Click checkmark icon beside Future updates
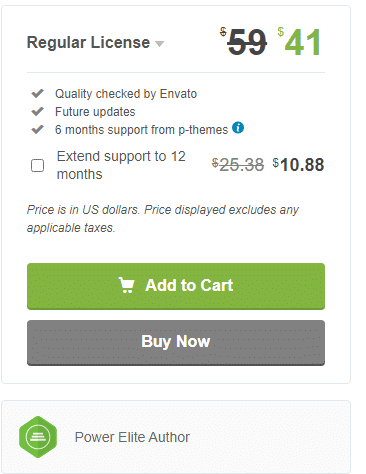This screenshot has width=366, height=474. (x=37, y=111)
